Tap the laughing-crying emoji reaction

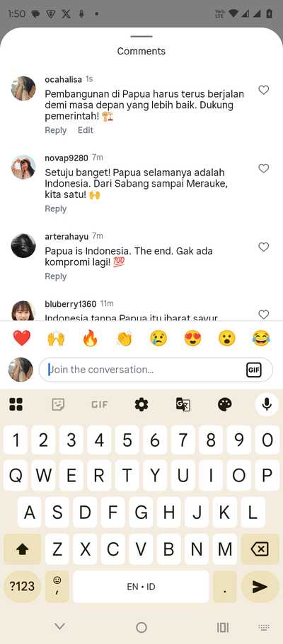pyautogui.click(x=261, y=339)
